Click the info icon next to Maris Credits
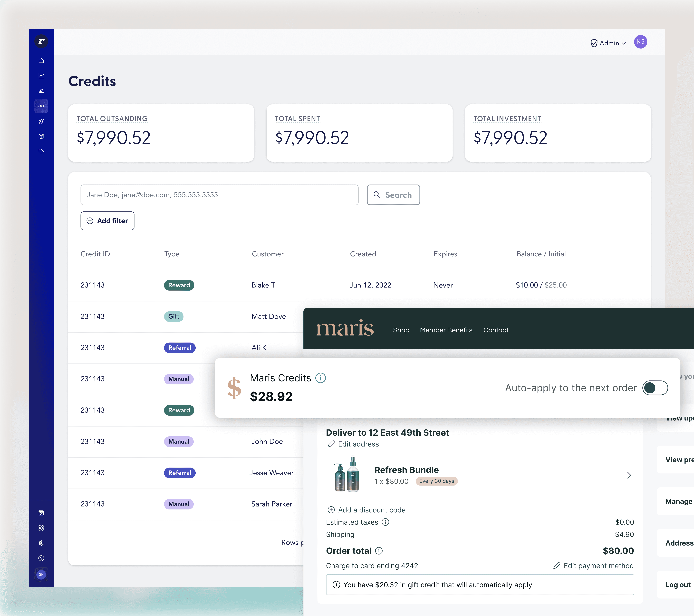 point(320,378)
